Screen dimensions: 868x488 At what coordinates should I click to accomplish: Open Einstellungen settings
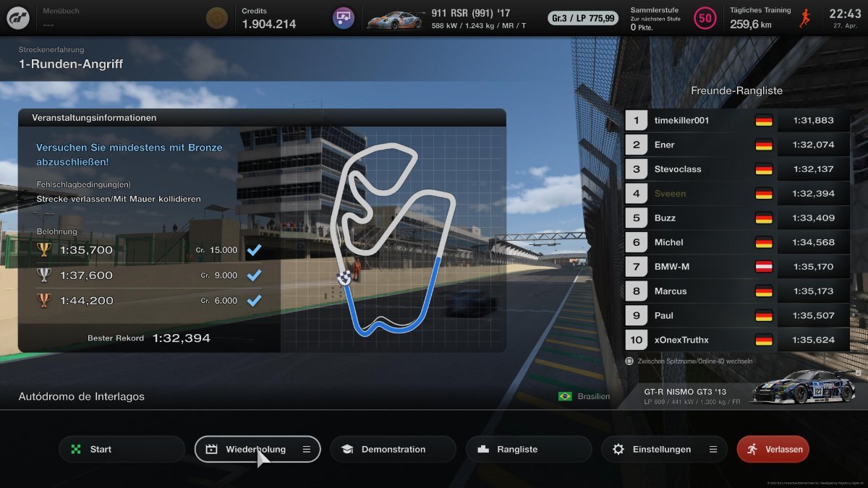664,449
